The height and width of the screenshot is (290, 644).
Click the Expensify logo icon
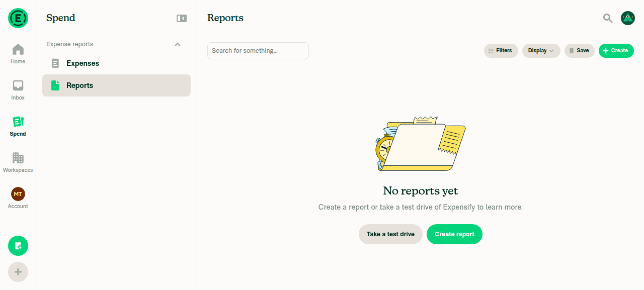(18, 18)
